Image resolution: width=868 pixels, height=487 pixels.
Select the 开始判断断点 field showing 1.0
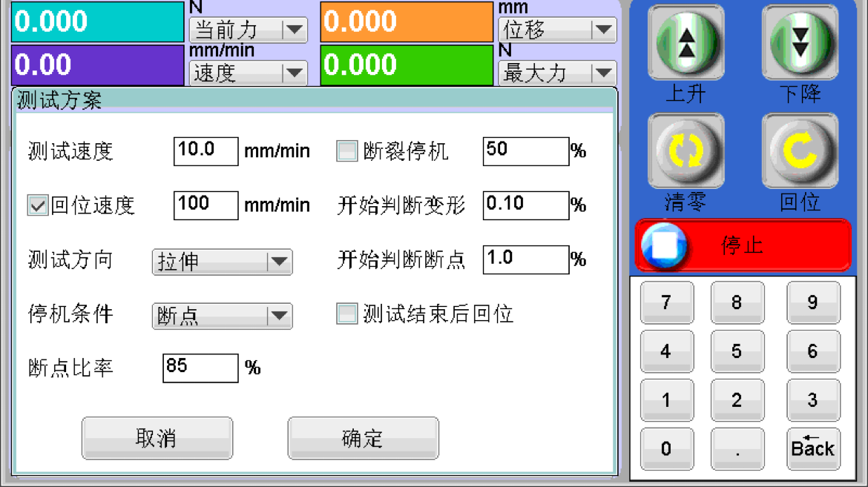[526, 259]
